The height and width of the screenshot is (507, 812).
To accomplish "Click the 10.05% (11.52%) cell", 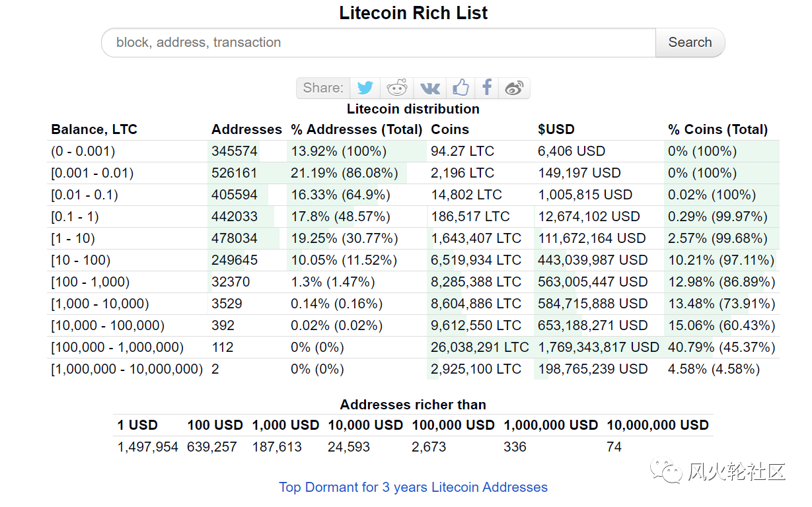I will [344, 260].
